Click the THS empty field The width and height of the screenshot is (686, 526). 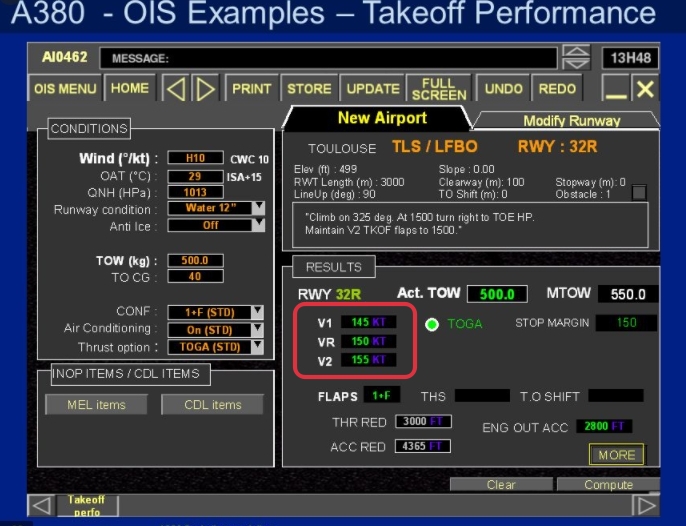(x=482, y=396)
